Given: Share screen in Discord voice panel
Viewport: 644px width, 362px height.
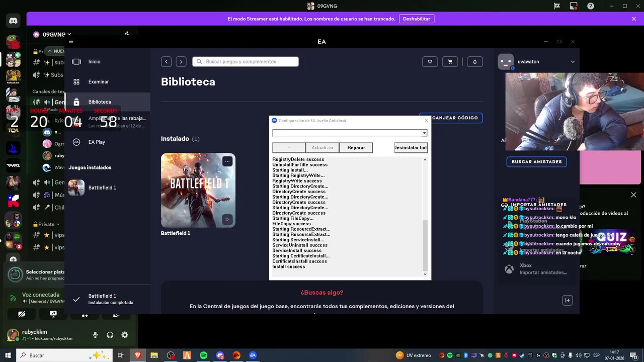Looking at the screenshot, I should pyautogui.click(x=53, y=314).
